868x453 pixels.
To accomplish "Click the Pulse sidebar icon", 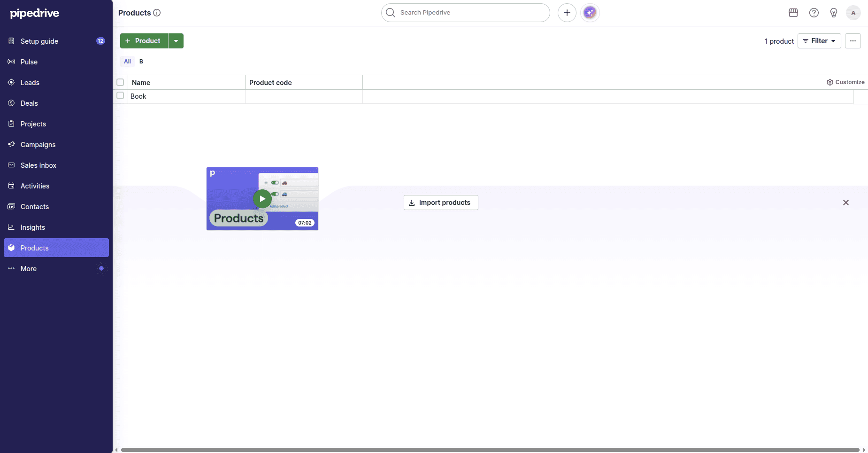I will click(11, 62).
